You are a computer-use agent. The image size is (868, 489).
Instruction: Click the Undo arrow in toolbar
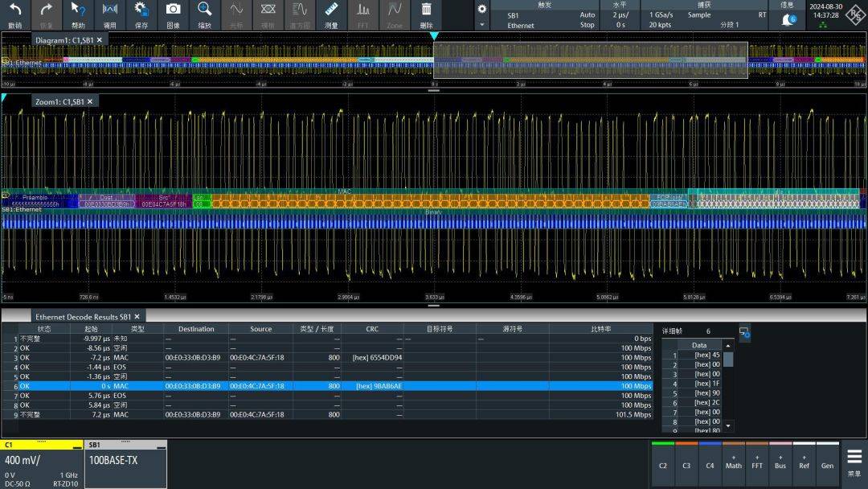15,11
